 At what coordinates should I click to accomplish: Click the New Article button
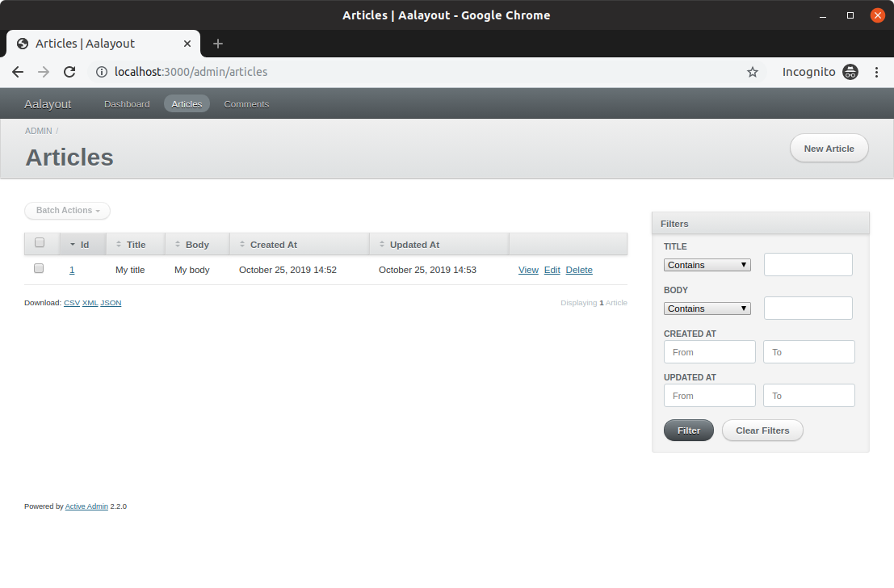pyautogui.click(x=829, y=149)
